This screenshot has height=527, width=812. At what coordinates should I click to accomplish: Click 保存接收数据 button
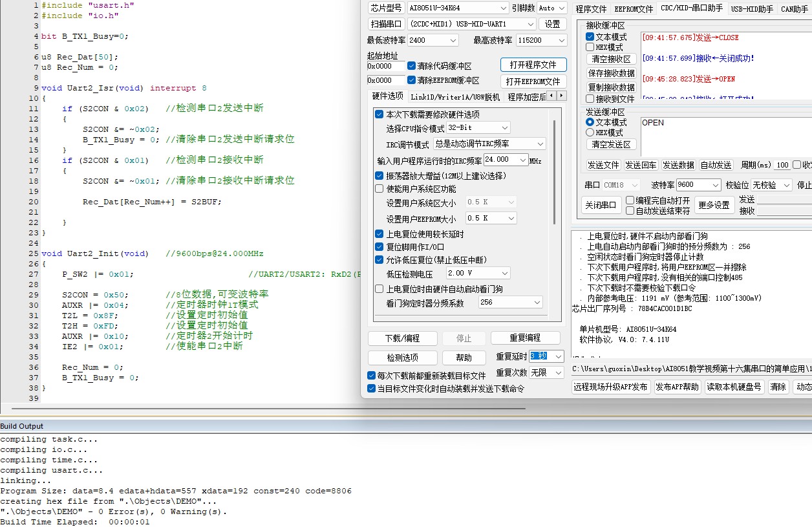pyautogui.click(x=611, y=73)
